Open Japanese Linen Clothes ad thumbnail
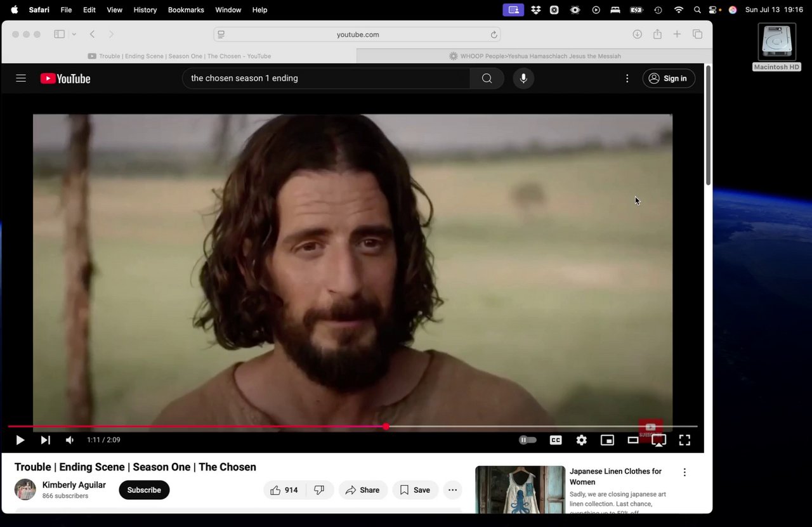Viewport: 812px width, 527px height. 520,490
